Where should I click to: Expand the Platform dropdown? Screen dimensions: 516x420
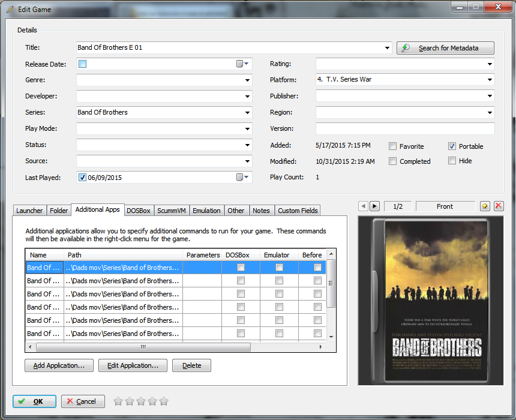coord(490,80)
